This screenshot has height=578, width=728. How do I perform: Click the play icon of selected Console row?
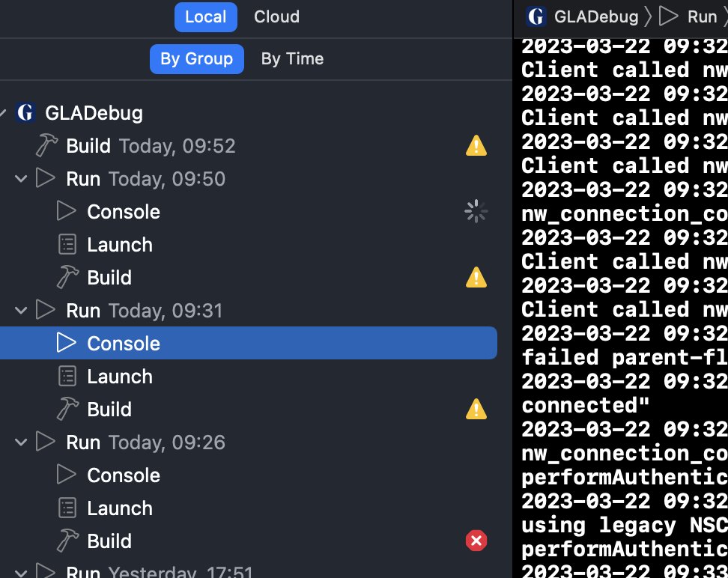[67, 343]
